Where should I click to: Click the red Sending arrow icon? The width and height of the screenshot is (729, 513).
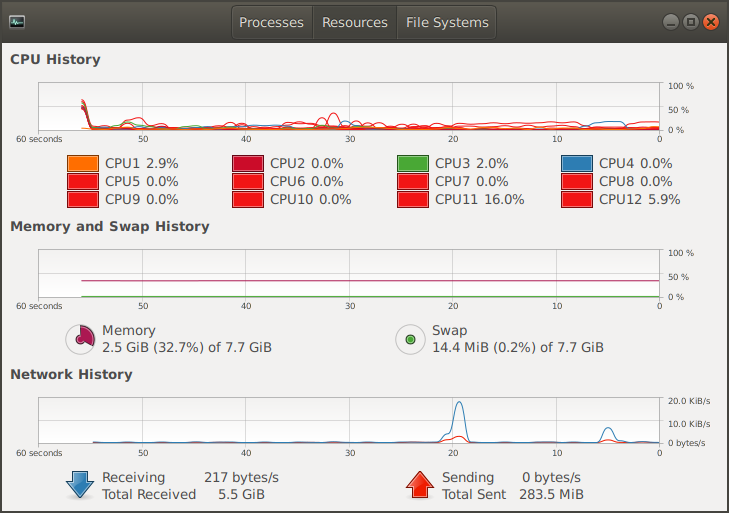(x=420, y=485)
